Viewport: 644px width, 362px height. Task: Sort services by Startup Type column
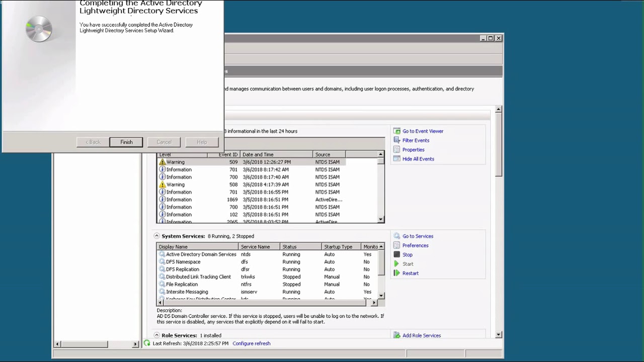[341, 247]
